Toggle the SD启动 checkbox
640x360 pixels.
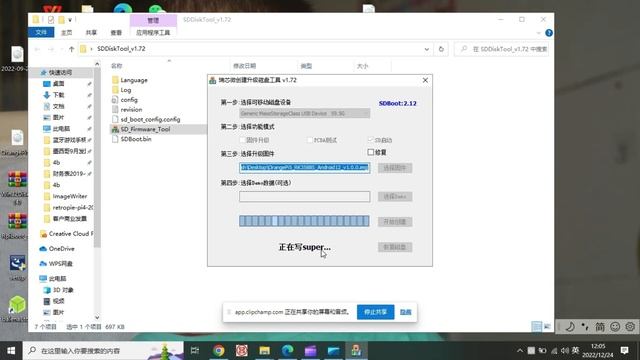coord(371,140)
